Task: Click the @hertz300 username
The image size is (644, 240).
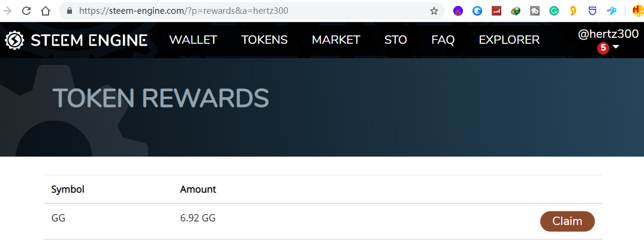Action: pyautogui.click(x=608, y=34)
